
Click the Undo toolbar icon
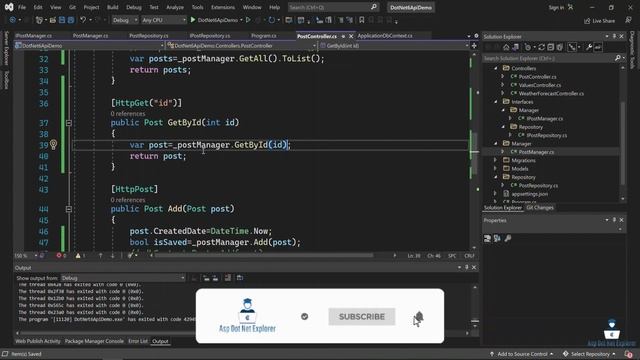point(83,20)
